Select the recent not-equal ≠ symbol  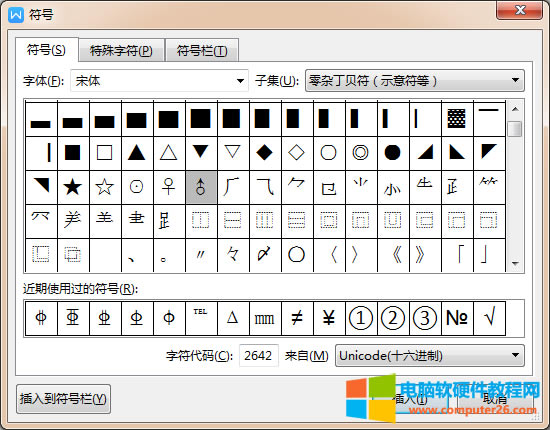296,318
